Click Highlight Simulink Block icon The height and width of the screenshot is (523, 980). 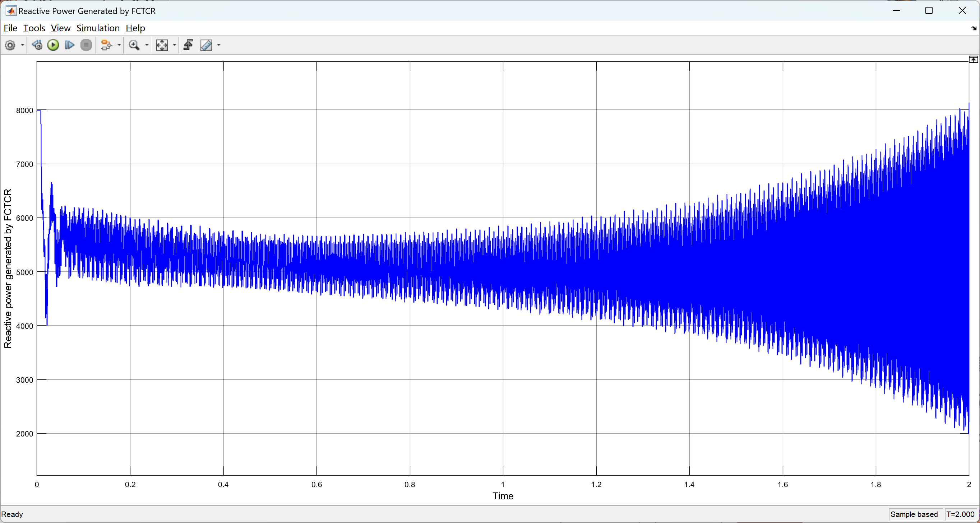(x=107, y=45)
